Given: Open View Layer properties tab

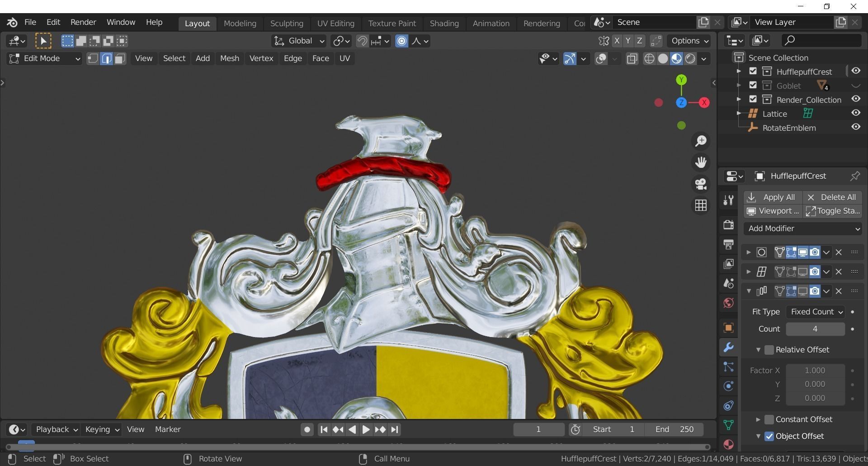Looking at the screenshot, I should pos(728,264).
